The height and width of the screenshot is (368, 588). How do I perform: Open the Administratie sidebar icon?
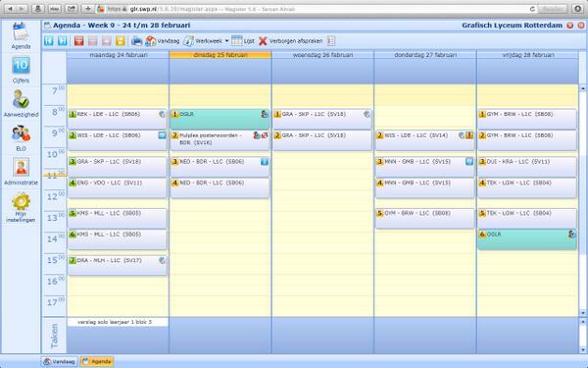(x=21, y=167)
